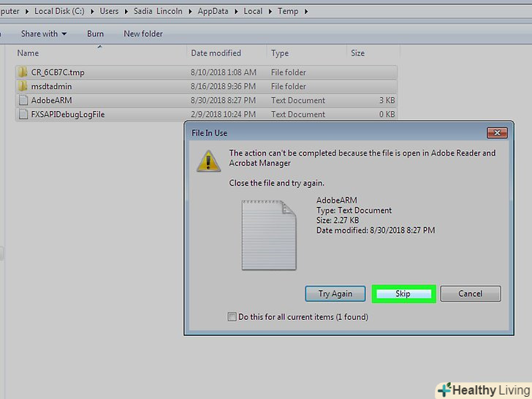Screen dimensions: 532x399
Task: Check 'Do this for all current items'
Action: [232, 317]
